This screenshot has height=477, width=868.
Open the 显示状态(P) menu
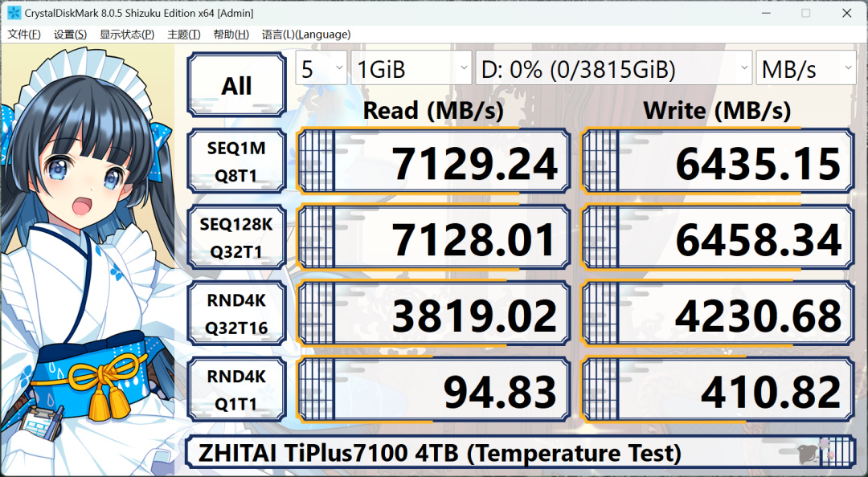click(127, 35)
